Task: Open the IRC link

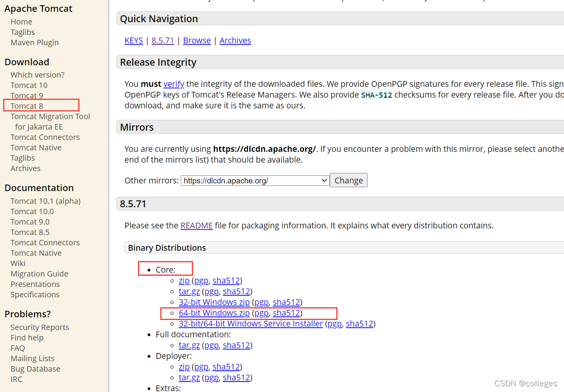Action: 16,379
